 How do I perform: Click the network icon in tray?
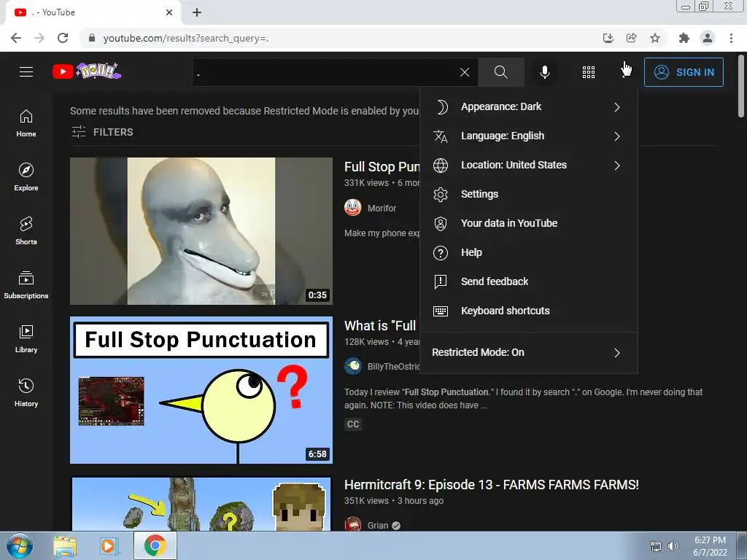(656, 546)
